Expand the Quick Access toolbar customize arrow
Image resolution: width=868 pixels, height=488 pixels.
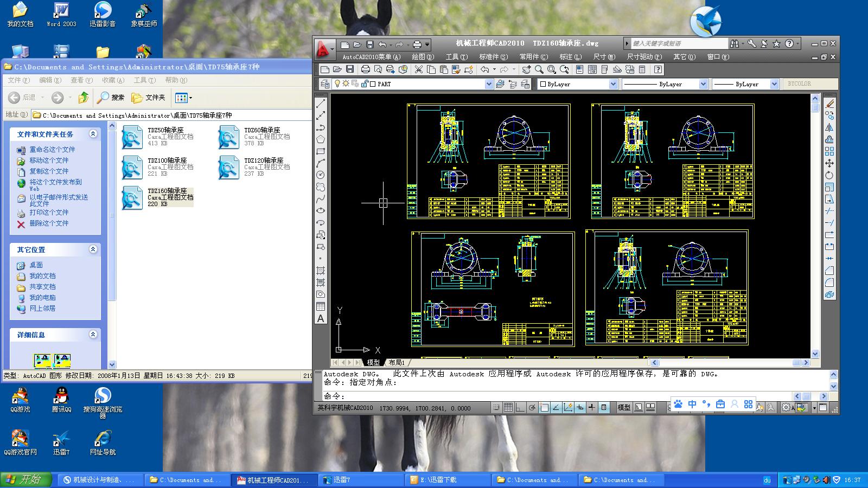tap(427, 44)
